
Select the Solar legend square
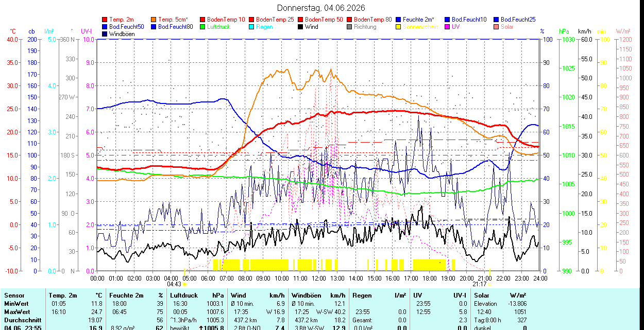tap(496, 27)
